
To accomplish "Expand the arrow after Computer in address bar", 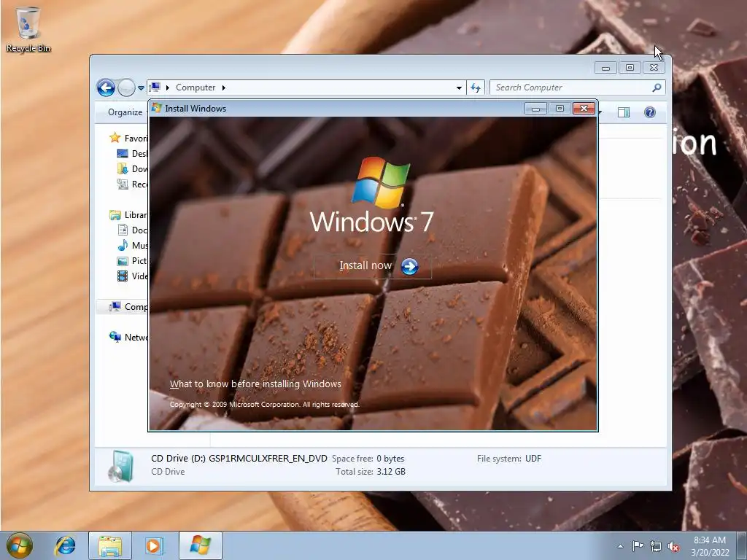I will coord(223,87).
